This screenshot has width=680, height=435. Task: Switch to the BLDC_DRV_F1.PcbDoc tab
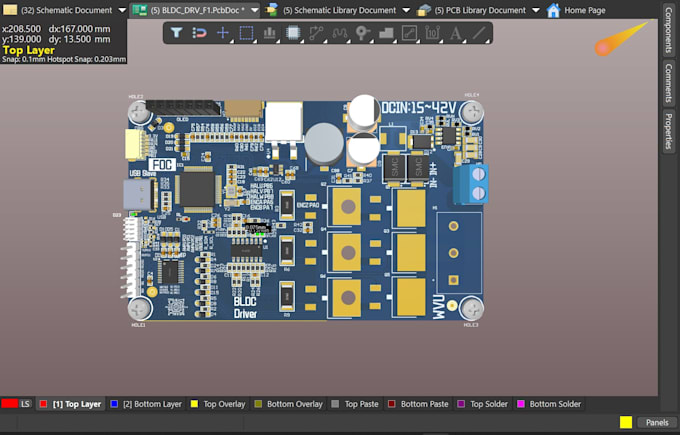[197, 10]
